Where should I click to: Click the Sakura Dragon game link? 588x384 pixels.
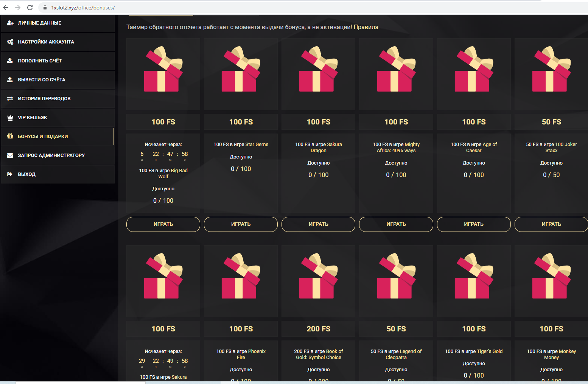326,148
